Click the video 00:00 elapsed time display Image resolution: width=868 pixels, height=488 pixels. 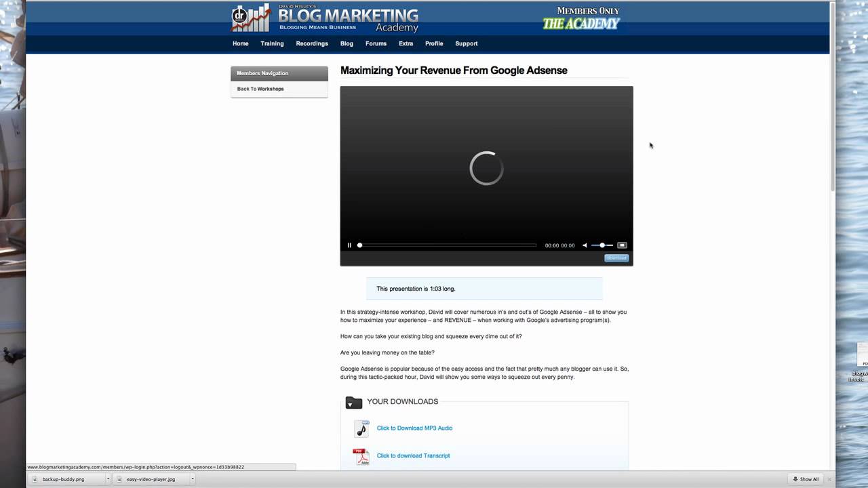point(552,245)
